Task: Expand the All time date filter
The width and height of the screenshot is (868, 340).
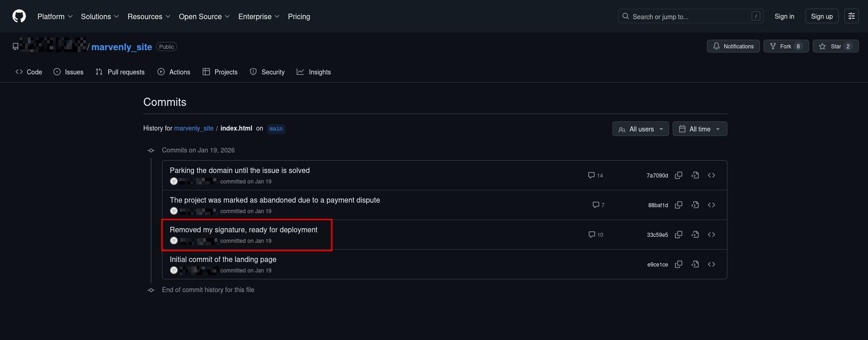Action: tap(700, 129)
